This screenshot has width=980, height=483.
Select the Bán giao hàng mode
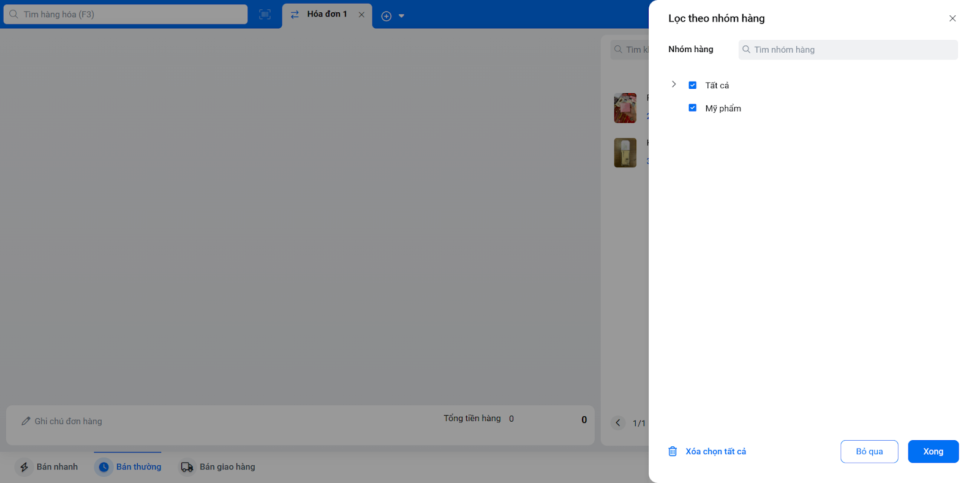(x=217, y=467)
